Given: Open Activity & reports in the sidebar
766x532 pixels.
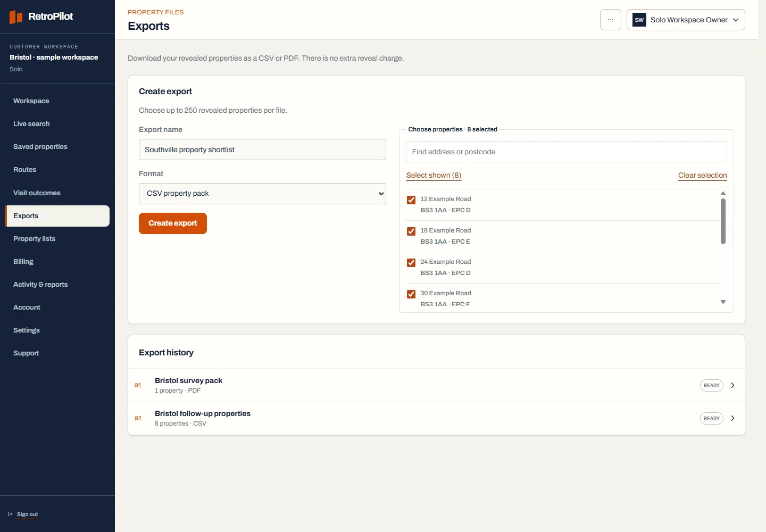Looking at the screenshot, I should [57, 285].
